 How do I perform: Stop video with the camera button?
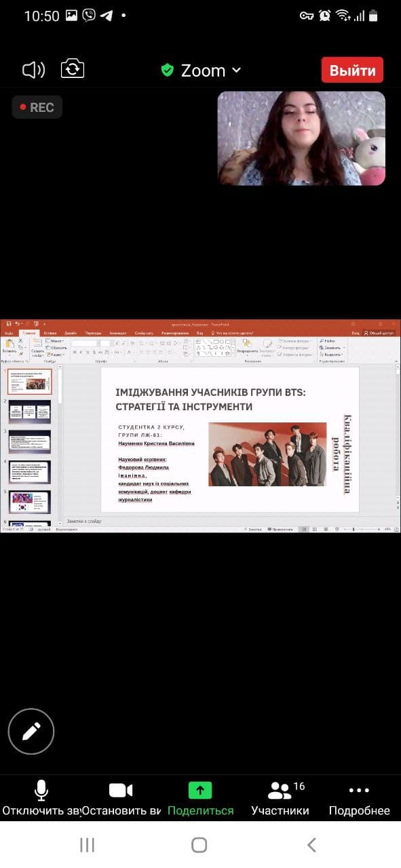coord(121,799)
